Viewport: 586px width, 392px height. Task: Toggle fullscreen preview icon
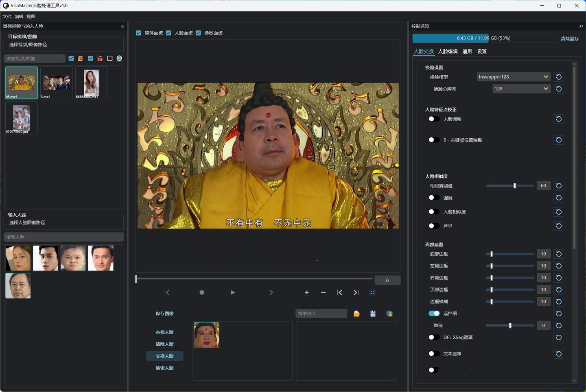pos(372,292)
